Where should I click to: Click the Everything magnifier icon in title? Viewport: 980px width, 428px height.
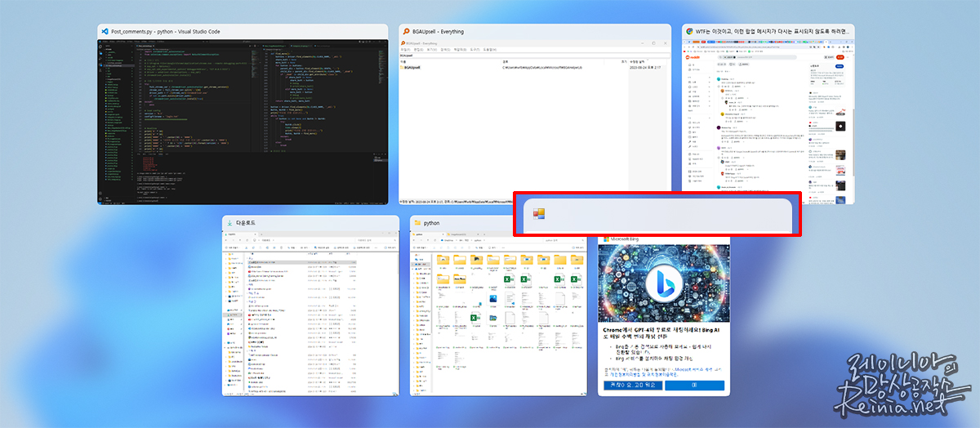point(406,31)
